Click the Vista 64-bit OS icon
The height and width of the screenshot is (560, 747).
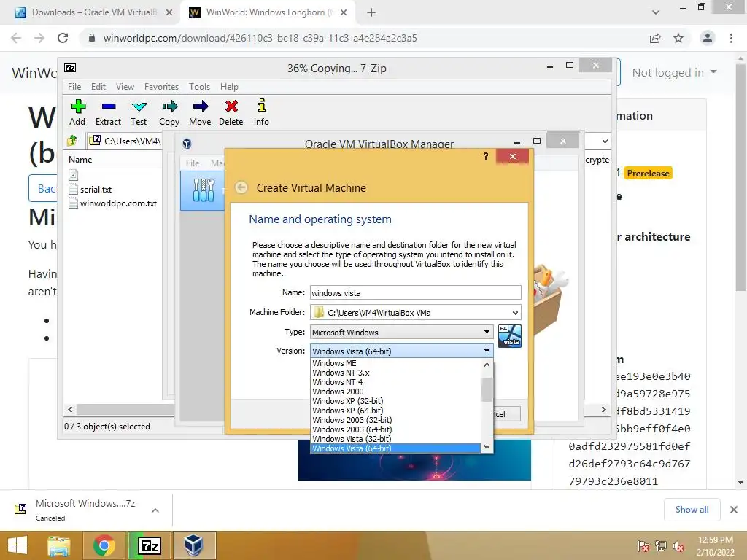(x=510, y=335)
